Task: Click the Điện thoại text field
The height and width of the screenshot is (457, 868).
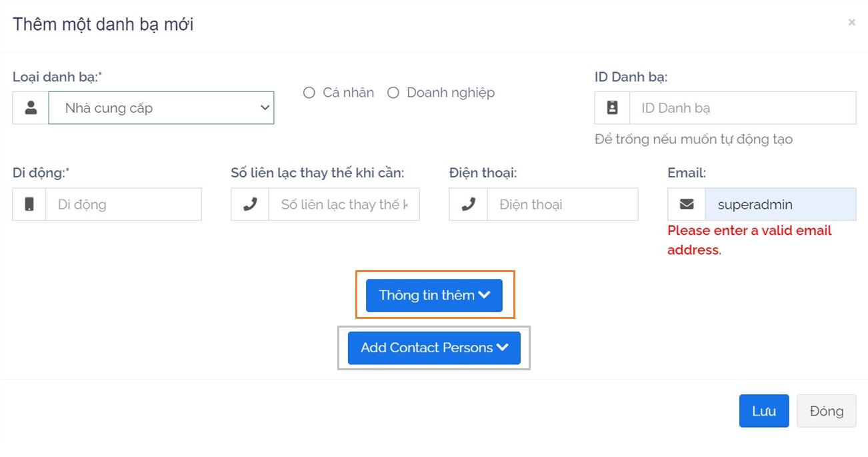Action: point(562,205)
